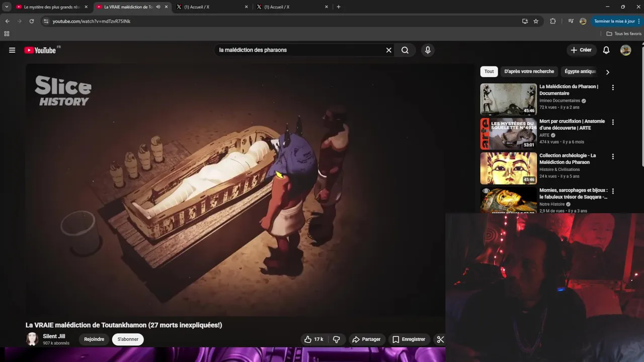Click the 'Rejoindre' button
The height and width of the screenshot is (362, 644).
click(x=94, y=339)
